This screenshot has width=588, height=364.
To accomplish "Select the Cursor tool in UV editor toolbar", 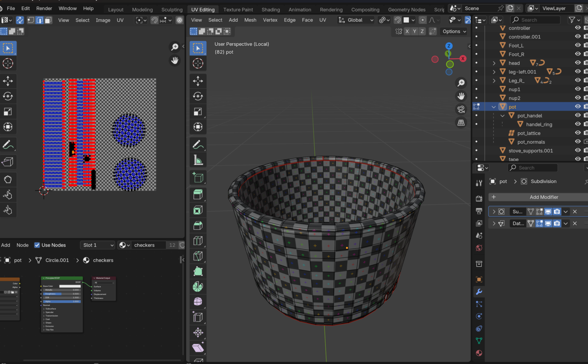I will coord(8,63).
